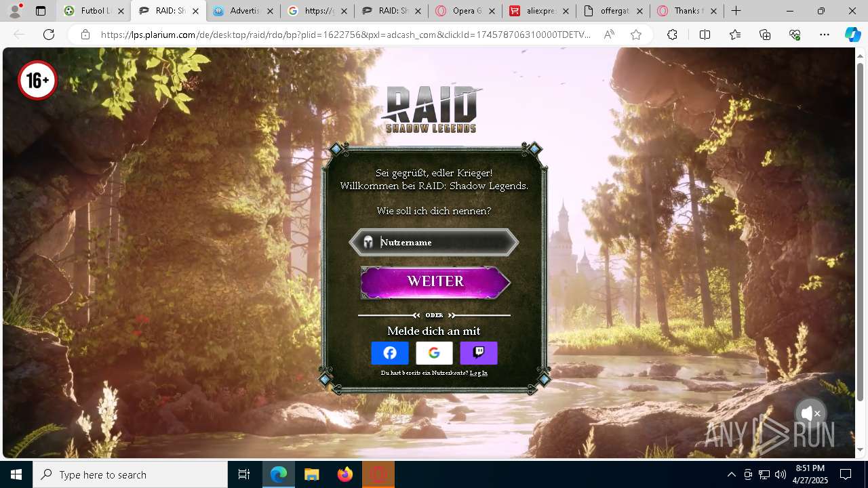Viewport: 868px width, 488px height.
Task: Close the aliexpre tab
Action: point(566,11)
